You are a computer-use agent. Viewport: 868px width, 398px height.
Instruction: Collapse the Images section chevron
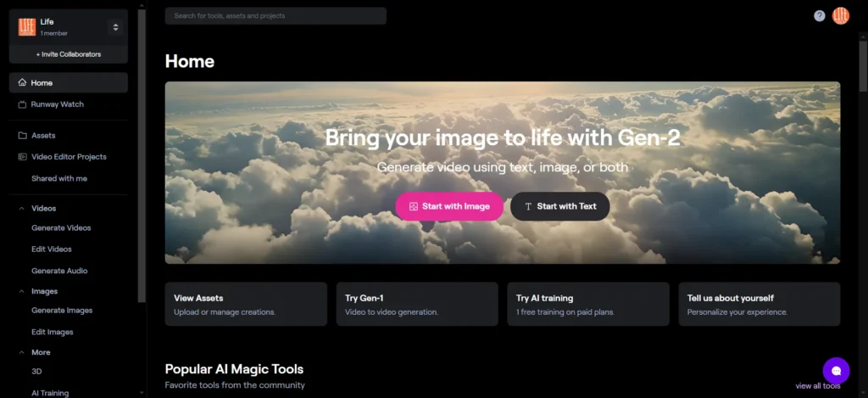coord(21,291)
